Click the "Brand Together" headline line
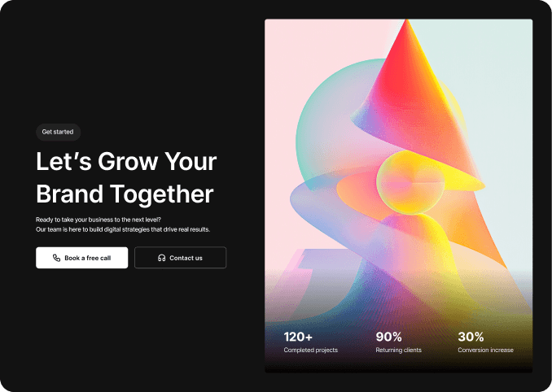The width and height of the screenshot is (552, 392). click(x=125, y=194)
